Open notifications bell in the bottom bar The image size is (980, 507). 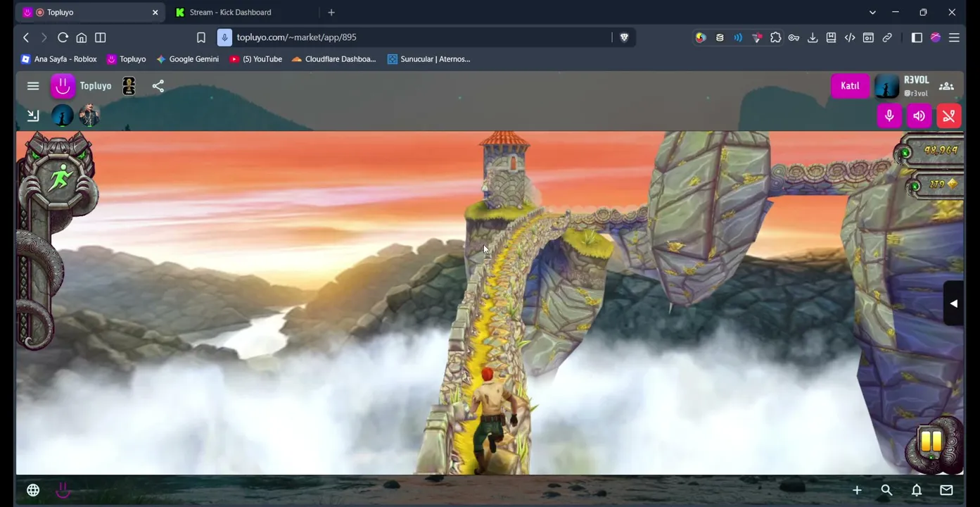pos(917,490)
